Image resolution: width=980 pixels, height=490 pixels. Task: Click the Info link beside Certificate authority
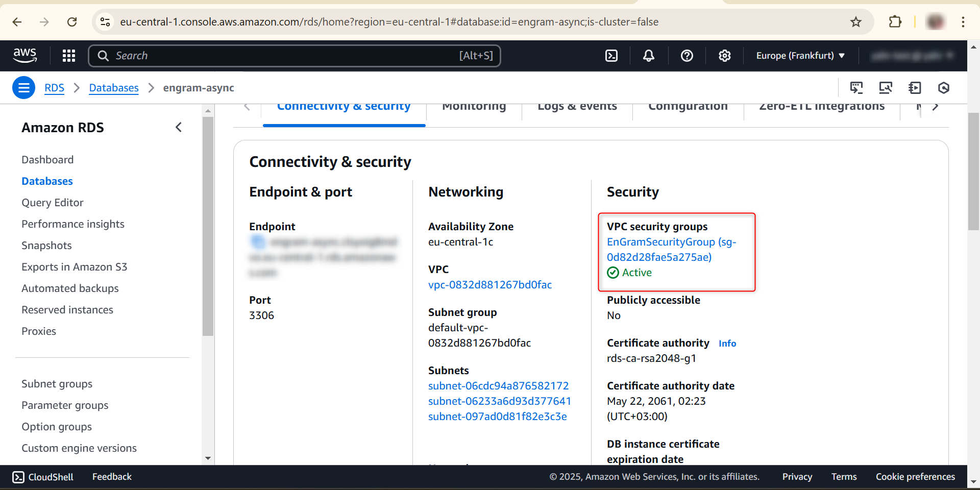tap(727, 344)
